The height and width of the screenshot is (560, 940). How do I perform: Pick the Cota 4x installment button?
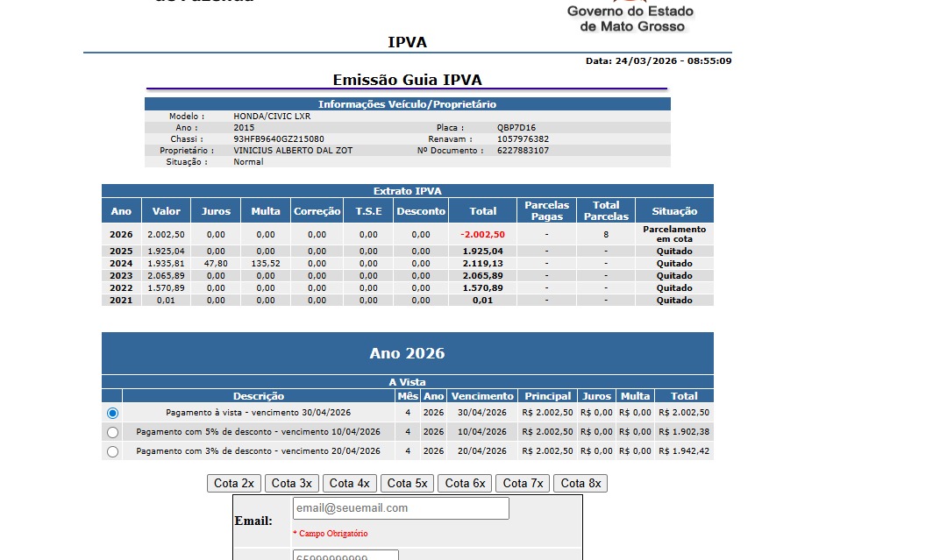tap(349, 484)
